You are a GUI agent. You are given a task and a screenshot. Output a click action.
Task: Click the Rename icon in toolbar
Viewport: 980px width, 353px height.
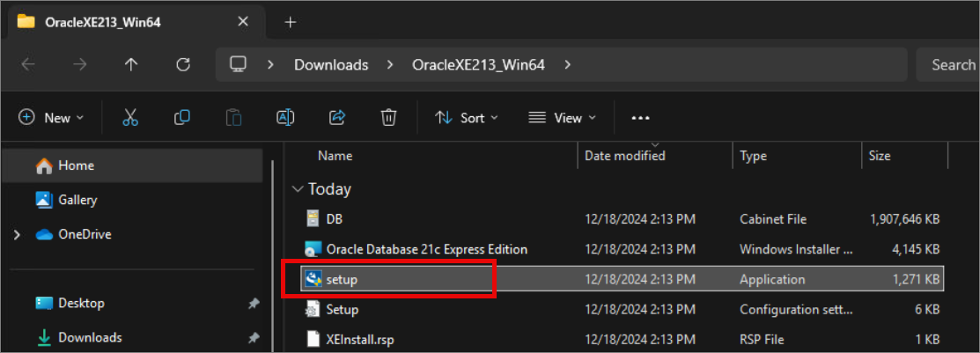(285, 117)
